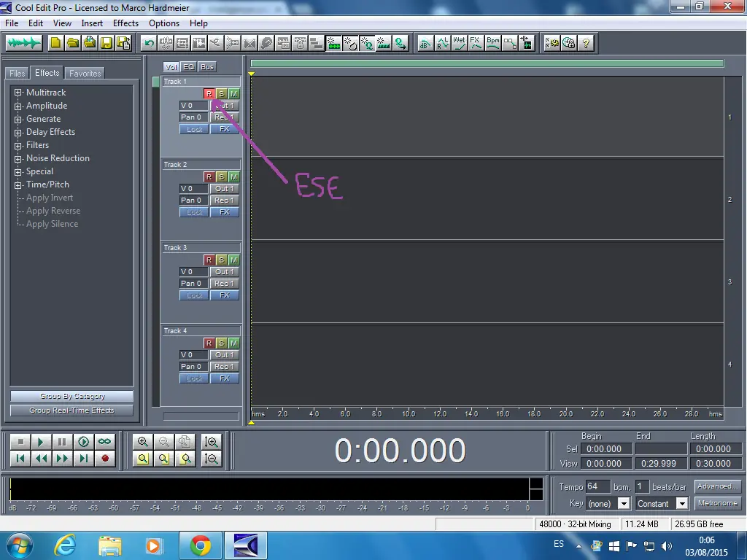This screenshot has width=747, height=560.
Task: Switch to the Files tab
Action: (x=18, y=74)
